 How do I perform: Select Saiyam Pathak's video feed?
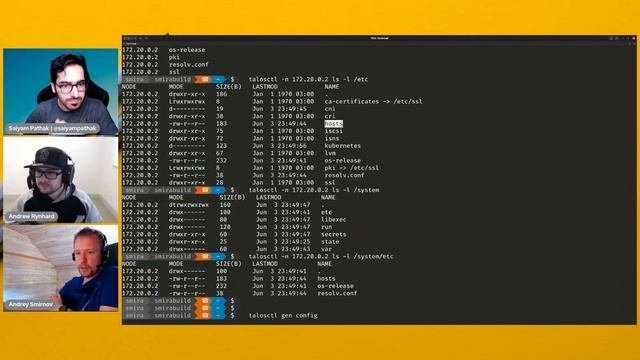pyautogui.click(x=60, y=91)
